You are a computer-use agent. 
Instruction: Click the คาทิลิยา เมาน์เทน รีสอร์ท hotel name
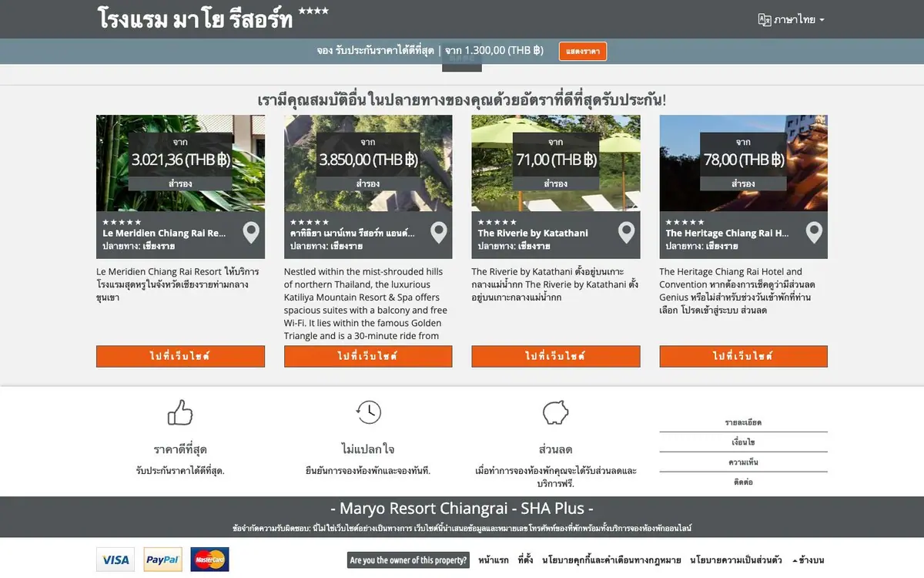pyautogui.click(x=352, y=233)
